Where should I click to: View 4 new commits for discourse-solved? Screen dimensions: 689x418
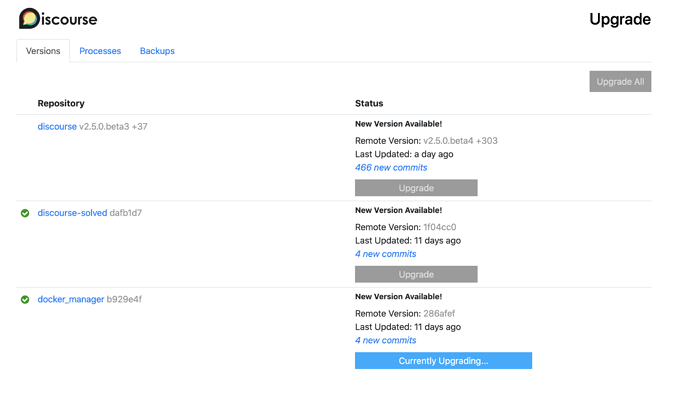385,254
